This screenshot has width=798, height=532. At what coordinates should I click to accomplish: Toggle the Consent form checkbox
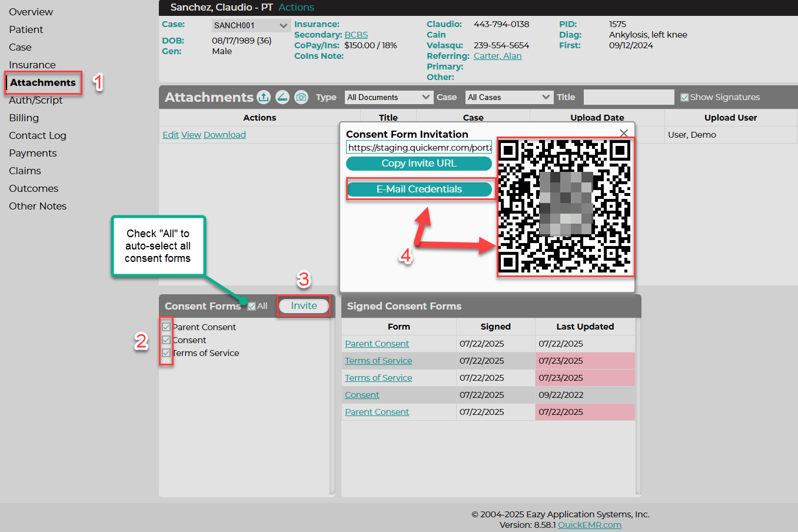click(167, 340)
